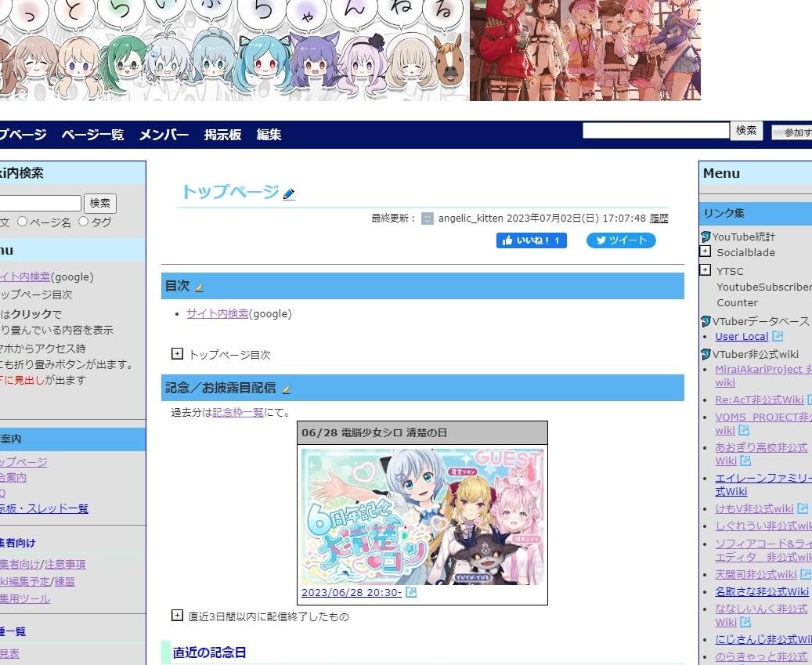Click the 6周年記念 大清楚コン stream thumbnail
812x665 pixels.
(422, 517)
